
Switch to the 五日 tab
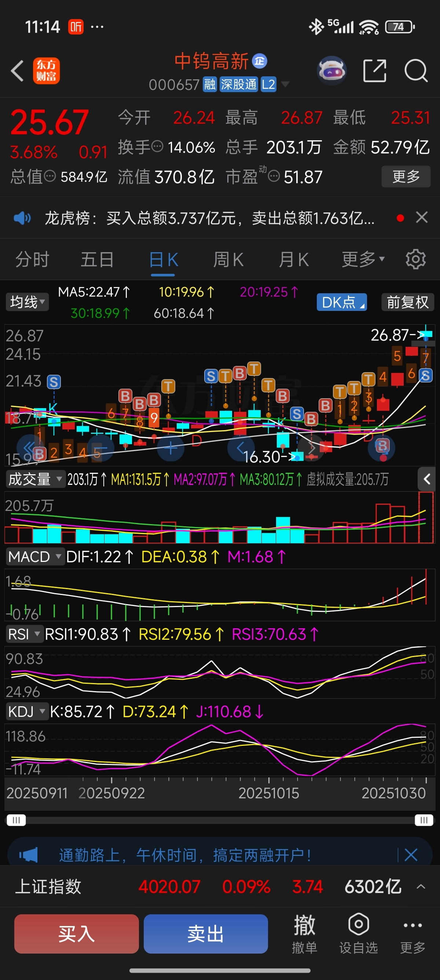point(97,260)
